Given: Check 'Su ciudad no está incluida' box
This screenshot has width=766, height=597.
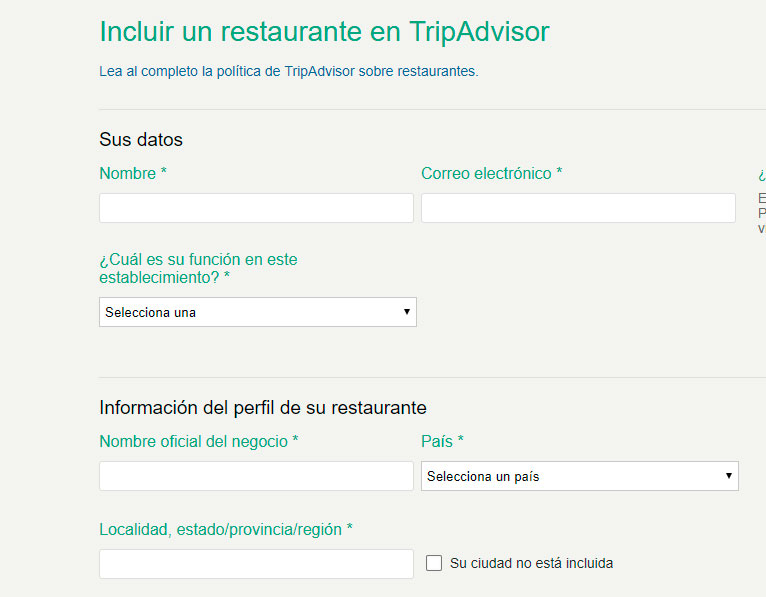Looking at the screenshot, I should (434, 563).
